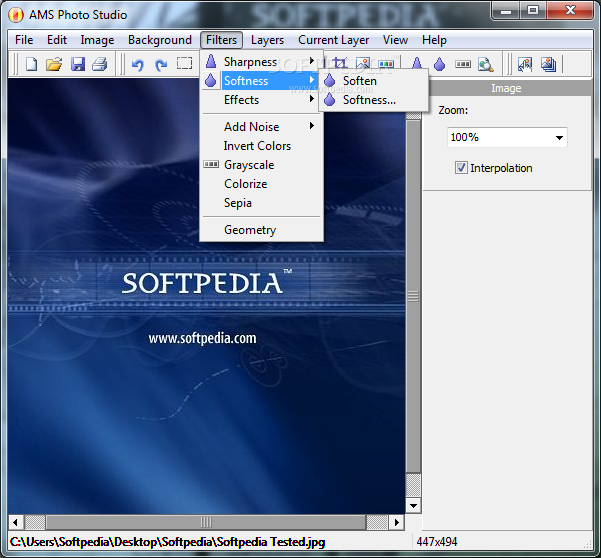Open the File menu
Screen dimensions: 601x558
24,40
